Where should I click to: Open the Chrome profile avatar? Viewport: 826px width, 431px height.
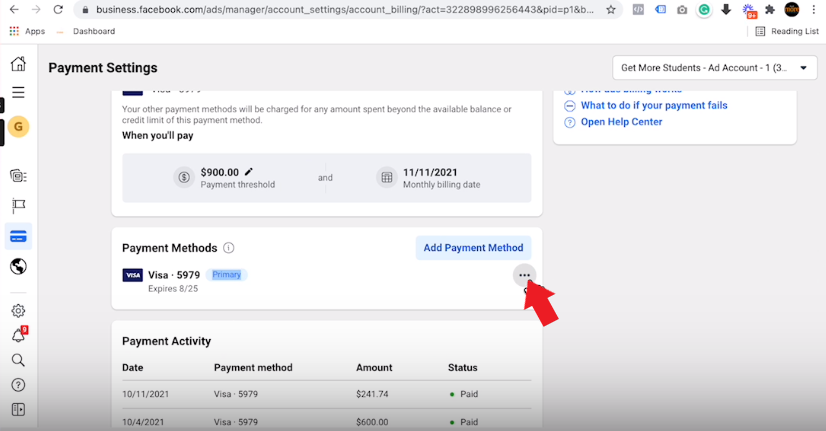pos(792,9)
